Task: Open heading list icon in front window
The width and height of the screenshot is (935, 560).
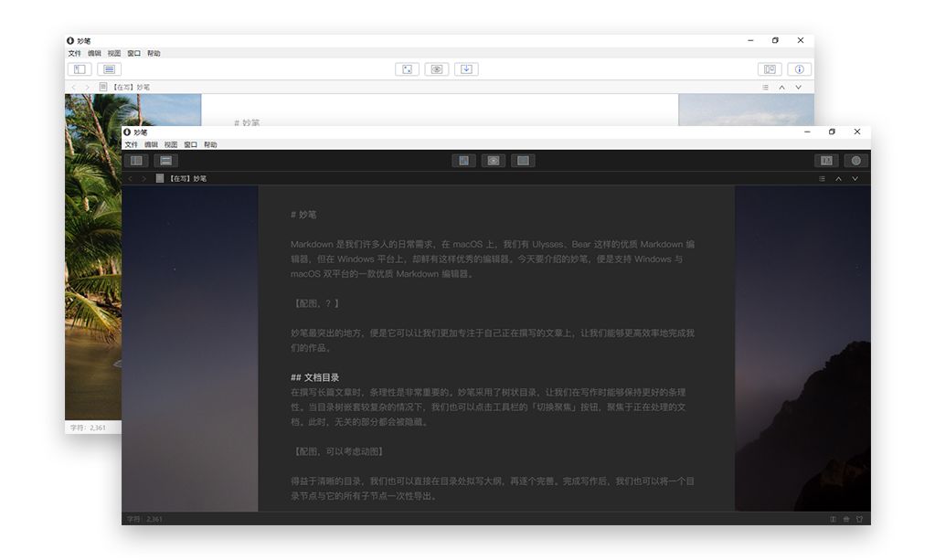Action: [x=822, y=179]
